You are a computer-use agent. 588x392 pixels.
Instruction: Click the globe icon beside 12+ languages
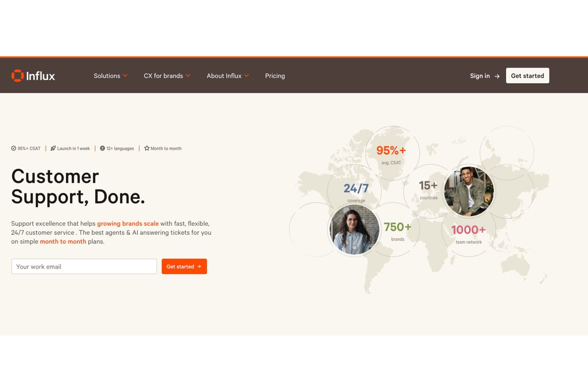click(102, 148)
